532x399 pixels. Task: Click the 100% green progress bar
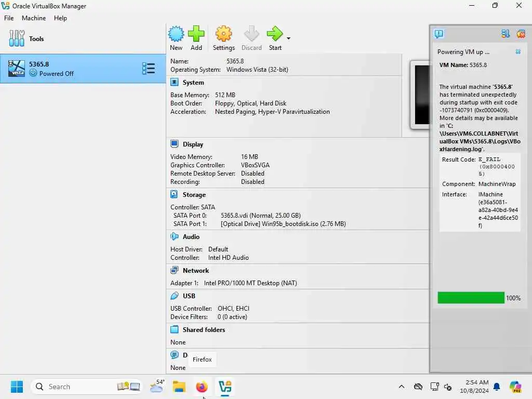[471, 298]
